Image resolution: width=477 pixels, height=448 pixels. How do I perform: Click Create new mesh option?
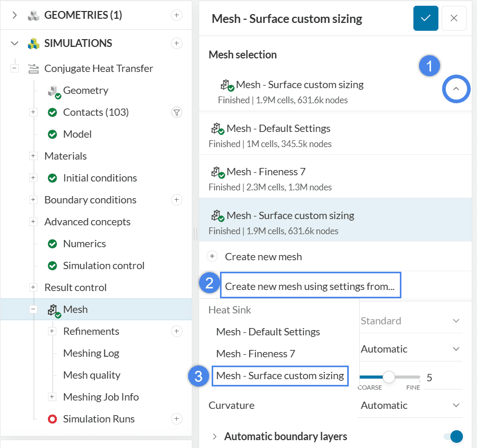[x=263, y=257]
